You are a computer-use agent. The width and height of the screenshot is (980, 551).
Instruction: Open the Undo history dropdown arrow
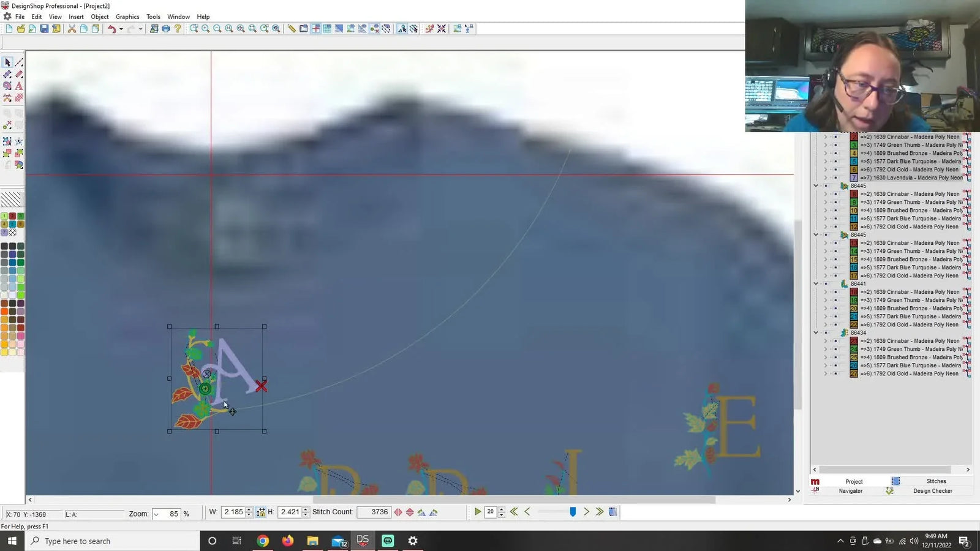pos(121,29)
